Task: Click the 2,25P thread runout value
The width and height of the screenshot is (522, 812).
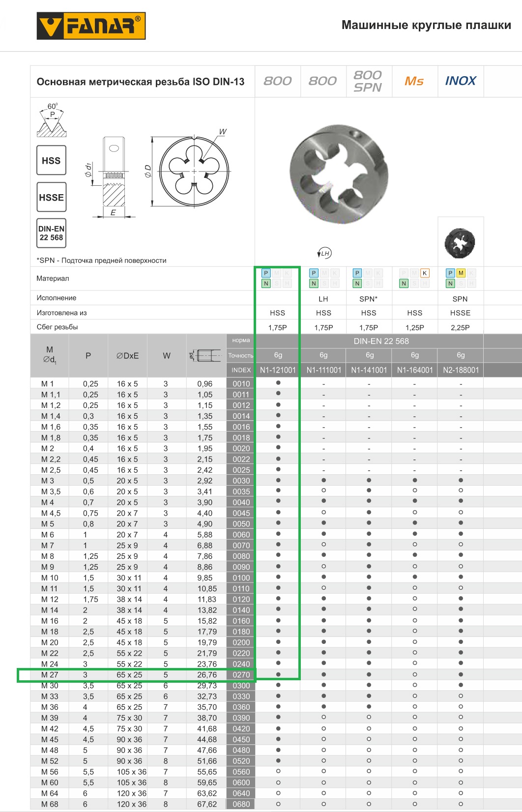Action: (x=460, y=327)
